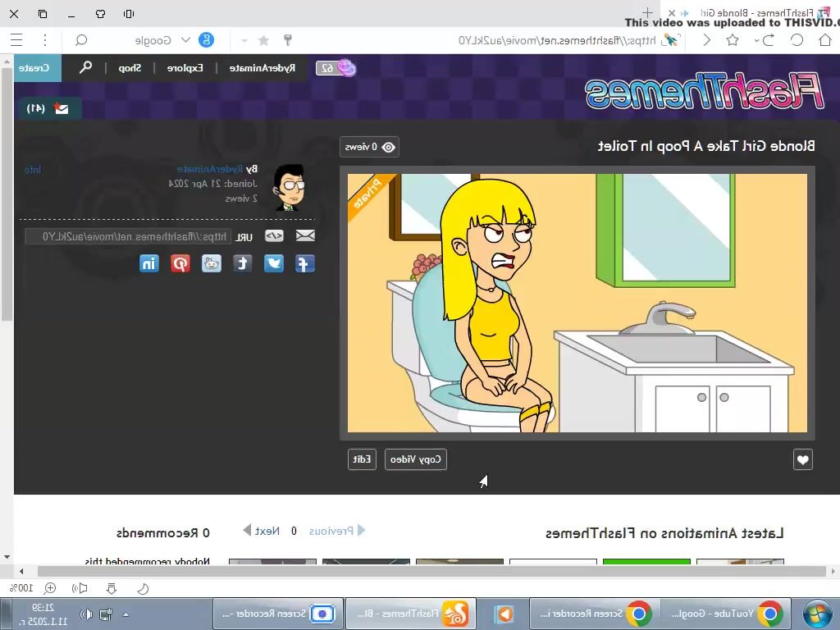Screen dimensions: 840x630
Task: Go to Previous latest animations page
Action: pos(337,531)
